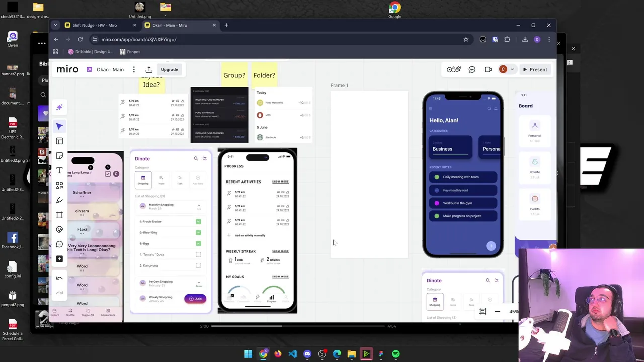Check the Kangkung checkbox
The image size is (644, 362).
[198, 265]
